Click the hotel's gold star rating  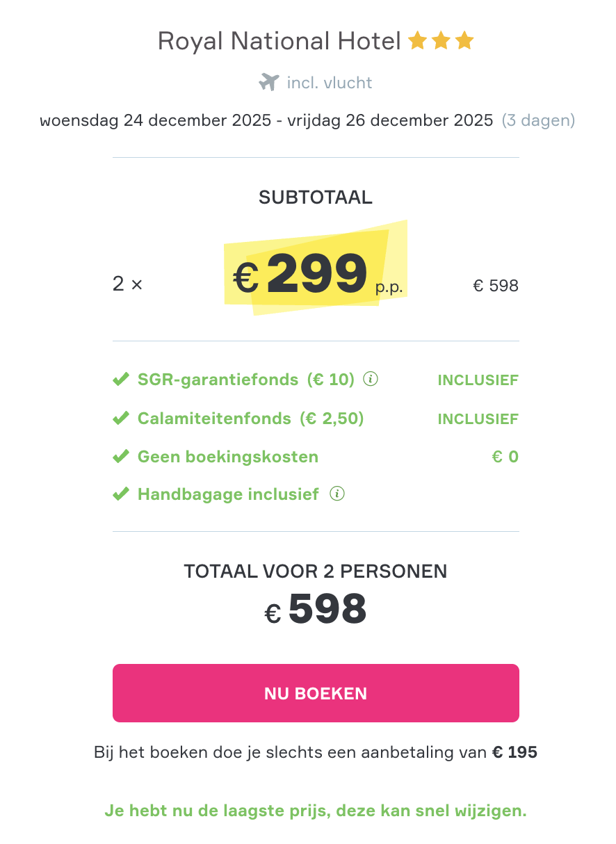point(441,42)
